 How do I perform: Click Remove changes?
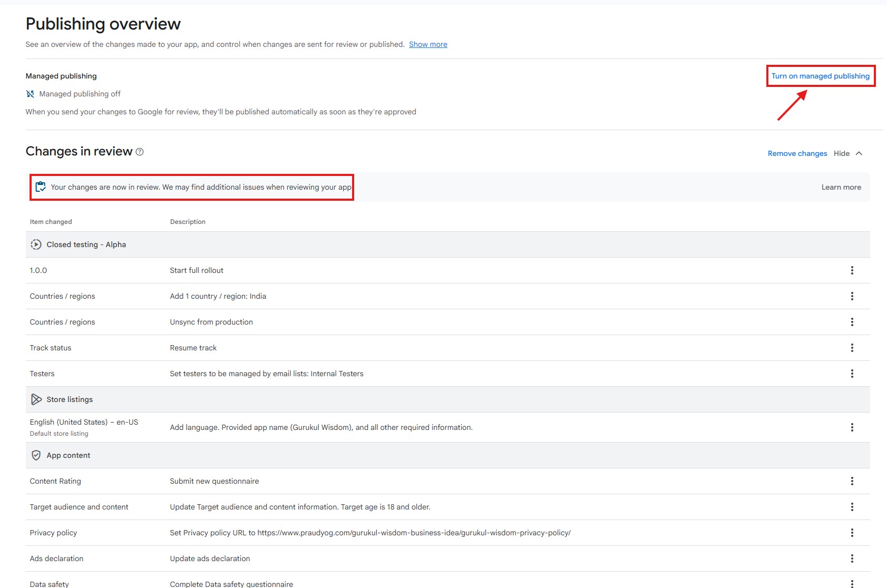coord(797,153)
